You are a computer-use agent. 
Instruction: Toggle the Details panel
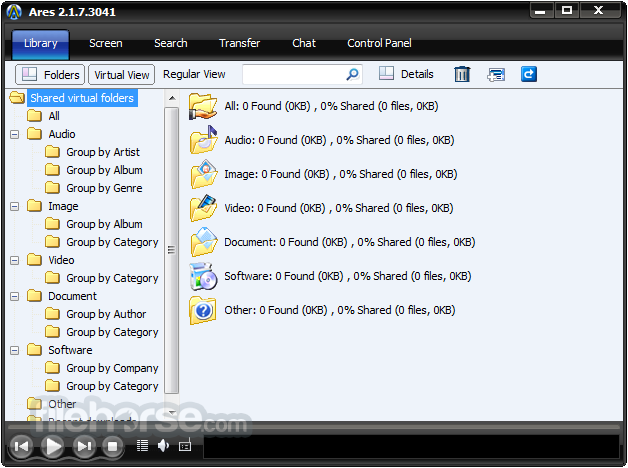pos(407,74)
